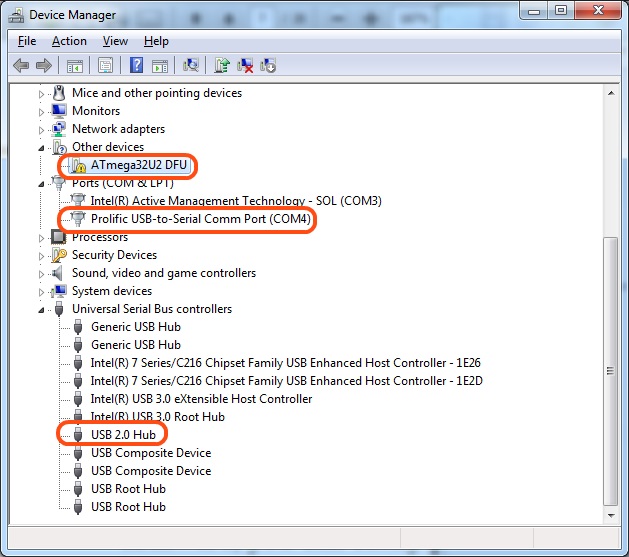Select Intel(R) USB 3.0 Root Hub
The height and width of the screenshot is (557, 629).
[x=158, y=417]
